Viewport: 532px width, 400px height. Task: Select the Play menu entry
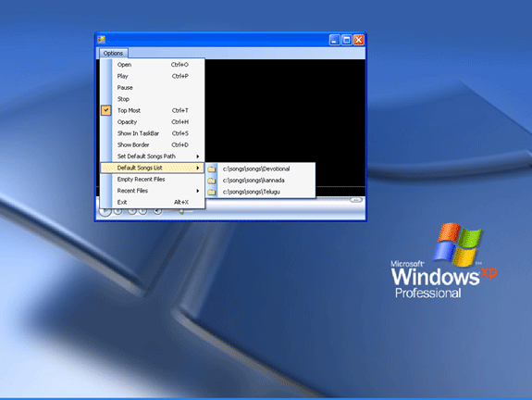(153, 76)
